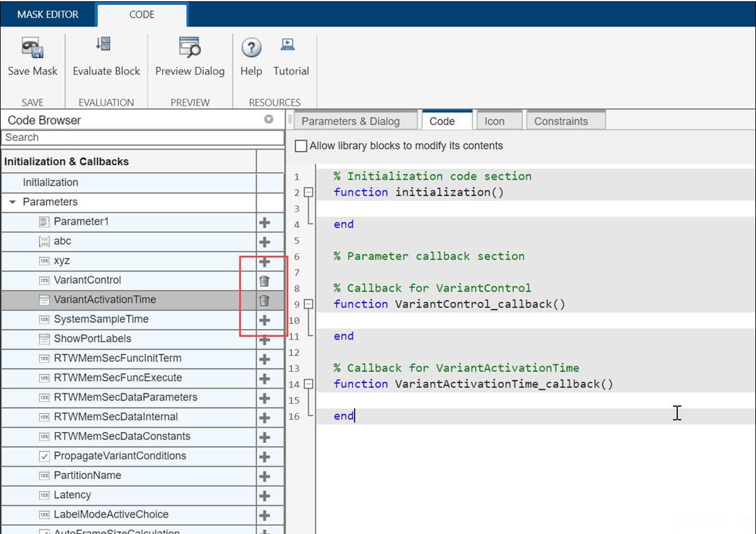This screenshot has width=756, height=534.
Task: Select the LabelModeActiveChoice row
Action: (129, 514)
